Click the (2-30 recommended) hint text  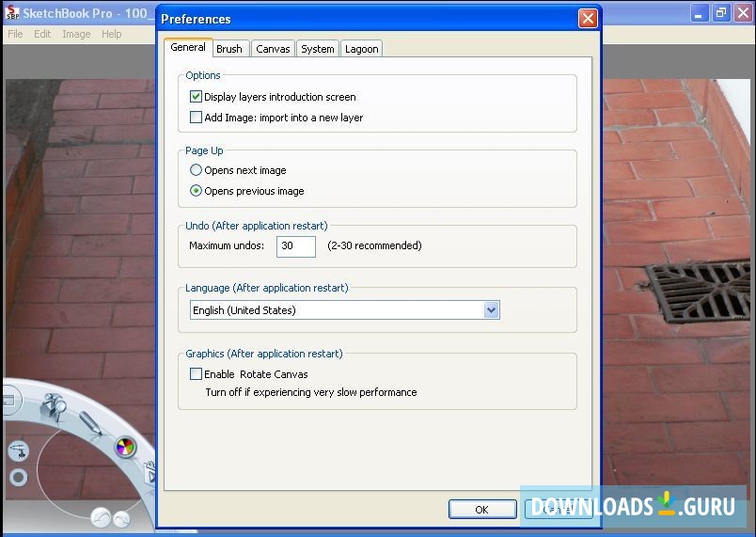[x=374, y=245]
